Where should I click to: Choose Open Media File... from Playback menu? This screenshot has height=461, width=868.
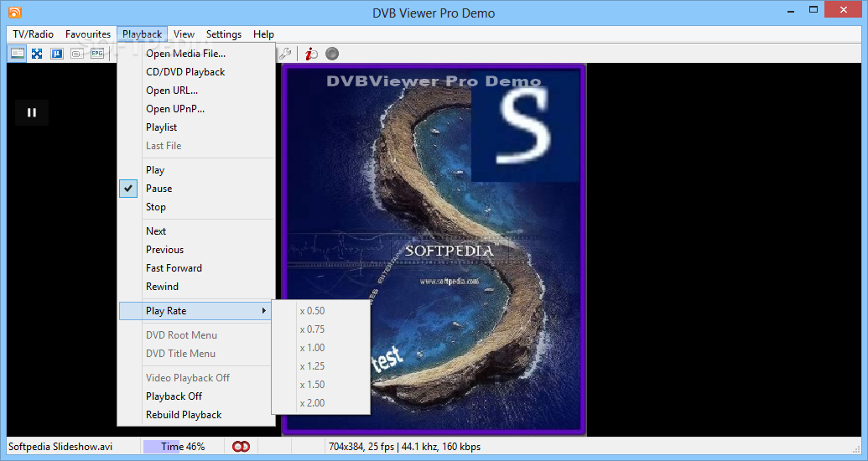196,54
